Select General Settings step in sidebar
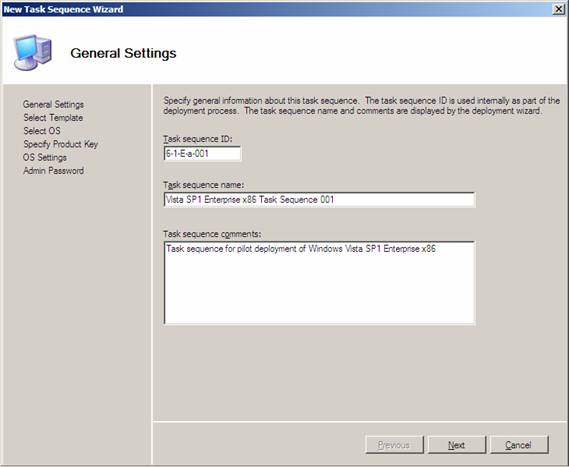The image size is (569, 467). [53, 105]
